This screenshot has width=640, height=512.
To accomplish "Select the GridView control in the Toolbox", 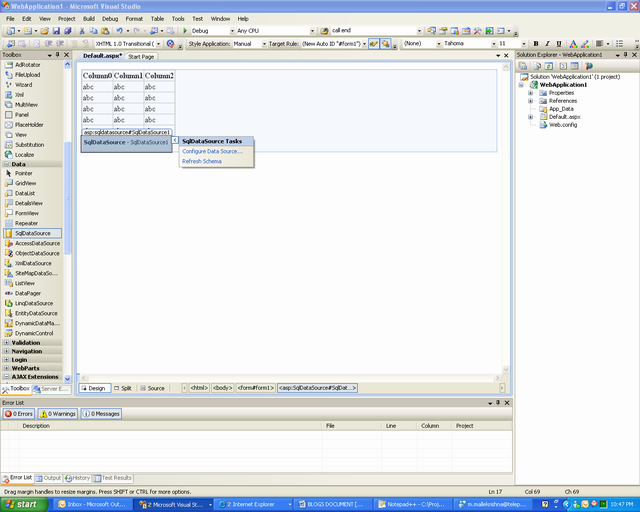I will (26, 183).
